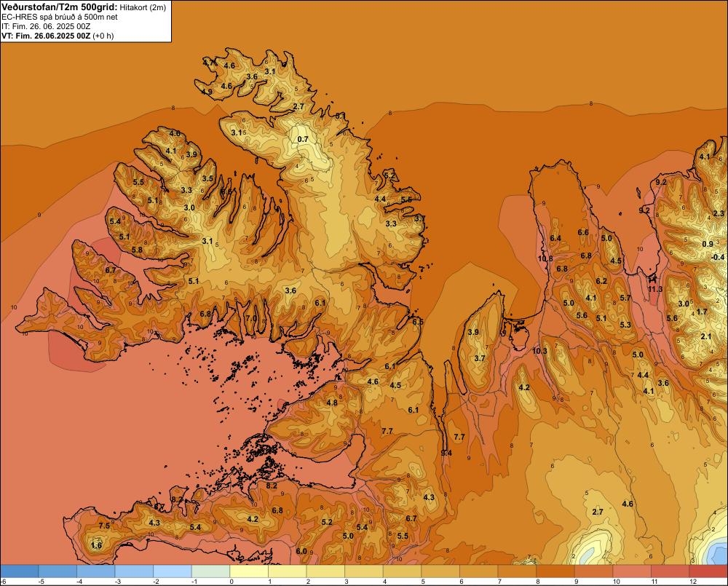Screen dimensions: 728x586
Task: Click the 6.2 temperature value
Action: pyautogui.click(x=601, y=282)
